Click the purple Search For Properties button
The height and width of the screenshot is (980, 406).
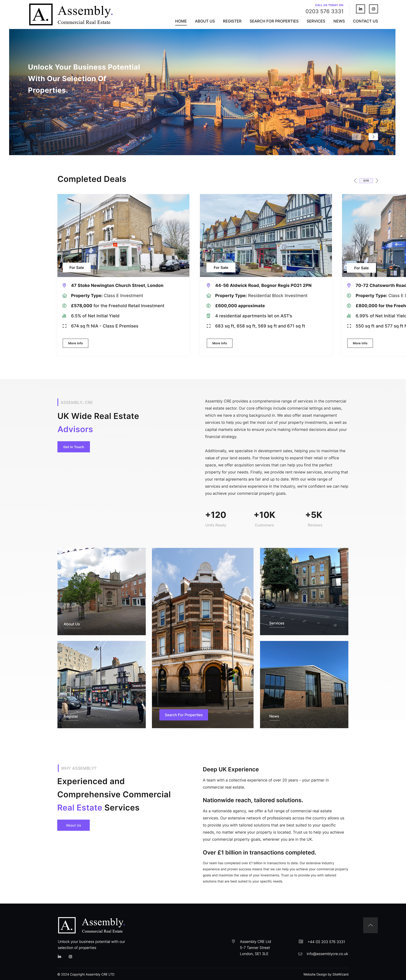click(184, 715)
